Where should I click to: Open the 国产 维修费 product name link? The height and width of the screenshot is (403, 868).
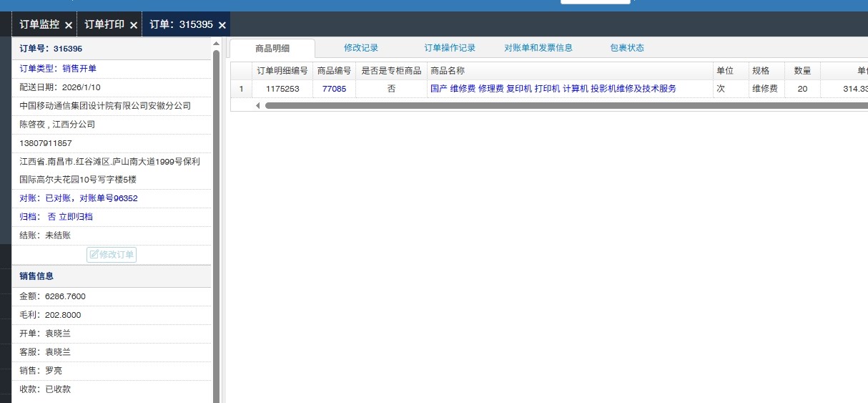553,89
